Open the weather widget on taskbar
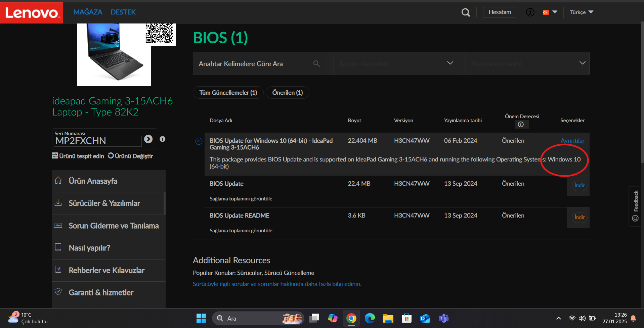Image resolution: width=644 pixels, height=328 pixels. [28, 318]
